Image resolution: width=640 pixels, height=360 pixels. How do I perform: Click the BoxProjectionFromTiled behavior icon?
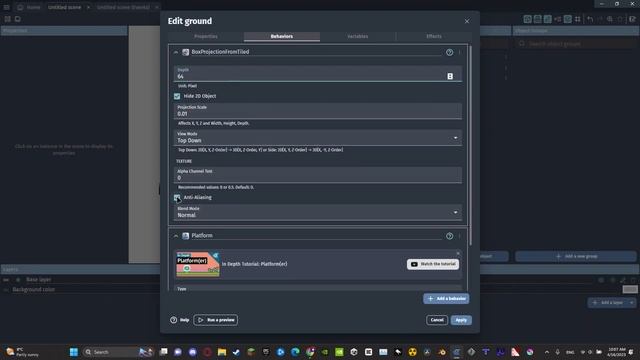coord(185,52)
